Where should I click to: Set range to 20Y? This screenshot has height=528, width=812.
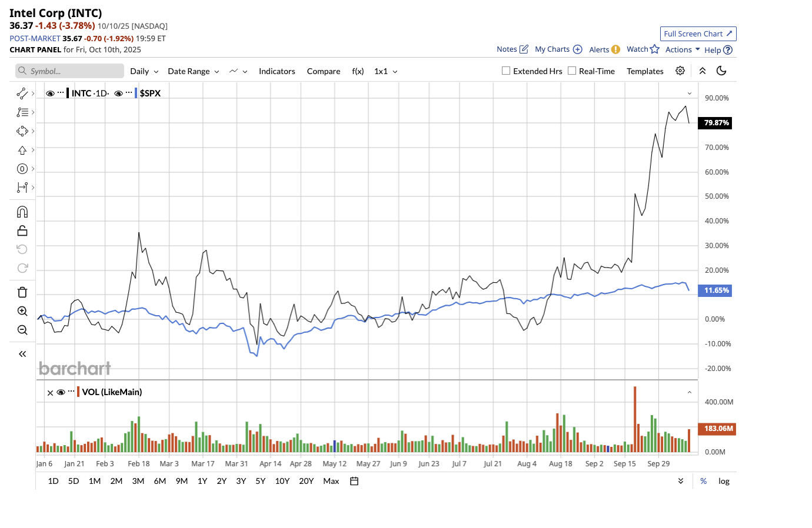click(307, 481)
